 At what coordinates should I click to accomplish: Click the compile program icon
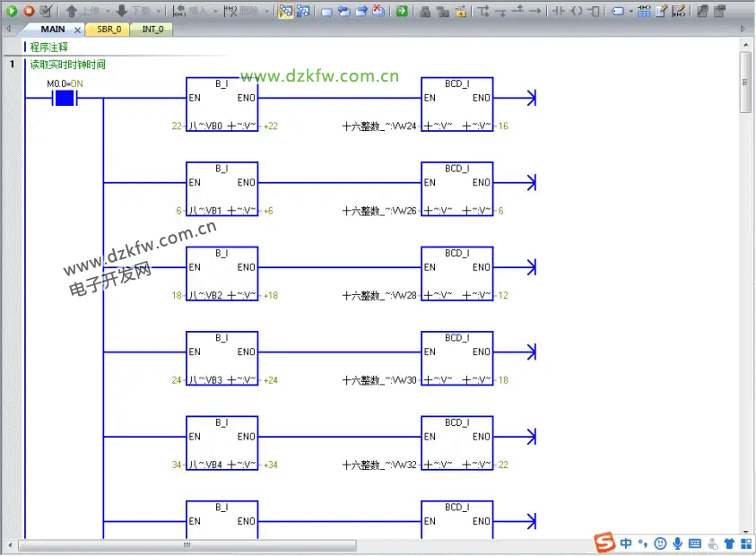pos(46,11)
